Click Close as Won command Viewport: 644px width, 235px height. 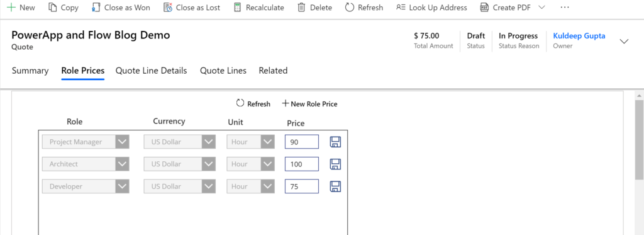(x=121, y=8)
